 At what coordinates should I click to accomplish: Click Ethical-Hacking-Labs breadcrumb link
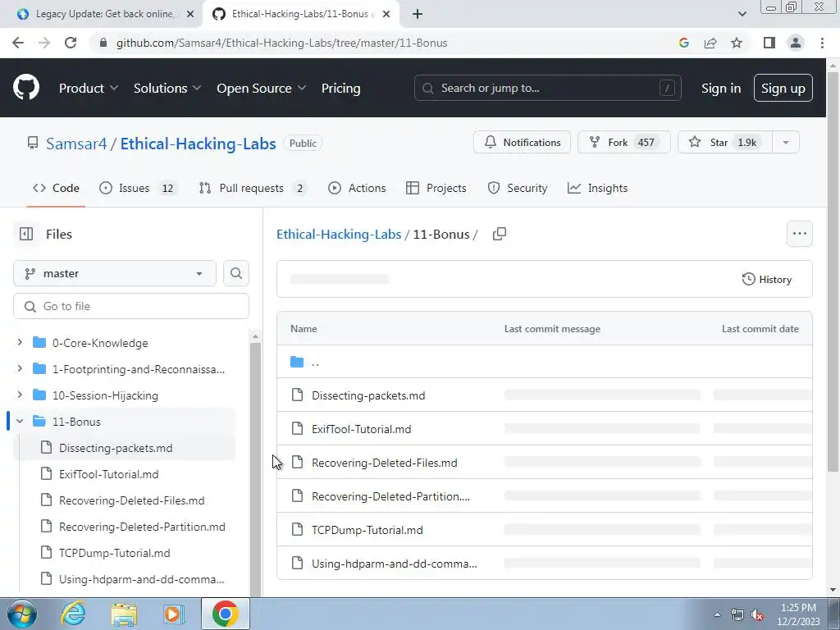pyautogui.click(x=339, y=234)
